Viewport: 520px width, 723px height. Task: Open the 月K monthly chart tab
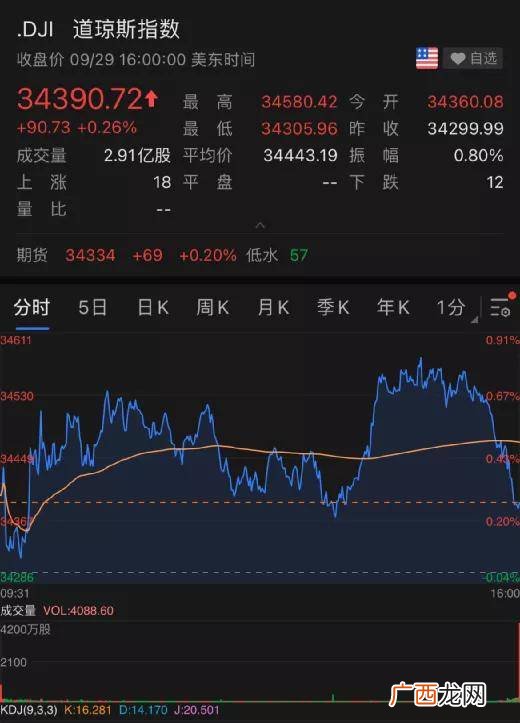[273, 307]
